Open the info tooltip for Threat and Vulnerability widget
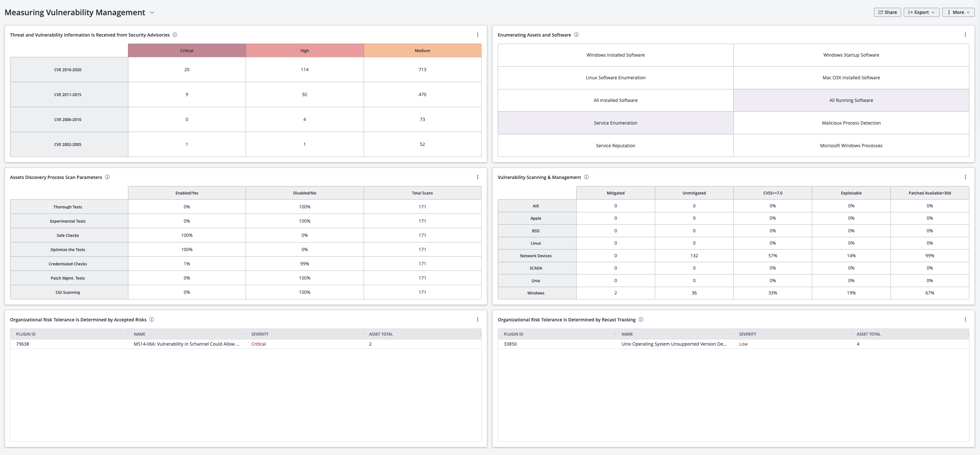The width and height of the screenshot is (980, 455). [175, 35]
